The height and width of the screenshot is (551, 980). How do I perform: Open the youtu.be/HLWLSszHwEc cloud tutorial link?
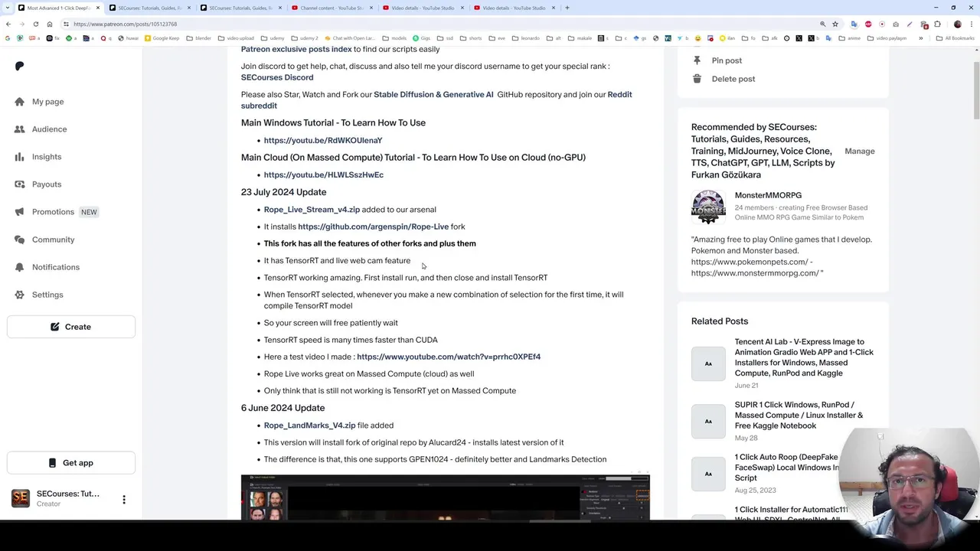[x=324, y=174]
